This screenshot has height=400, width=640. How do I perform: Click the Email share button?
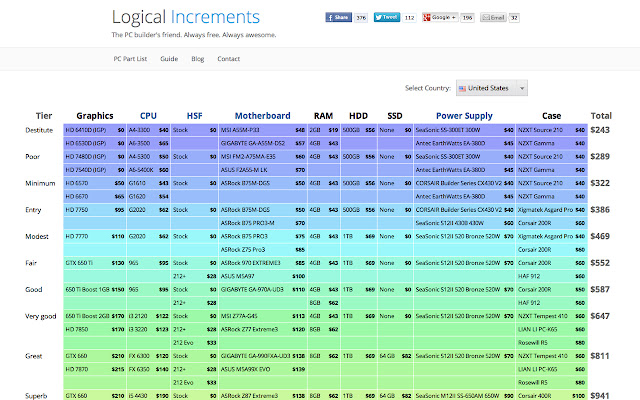pyautogui.click(x=493, y=17)
